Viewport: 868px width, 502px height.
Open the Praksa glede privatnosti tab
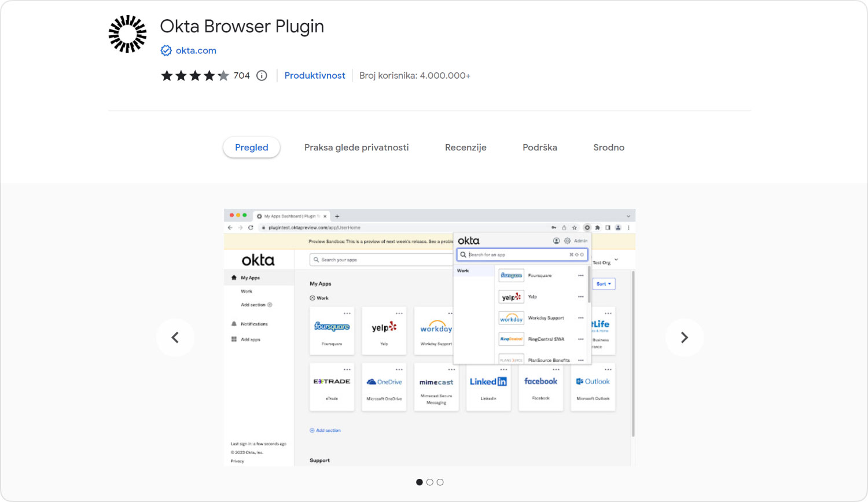(x=356, y=147)
